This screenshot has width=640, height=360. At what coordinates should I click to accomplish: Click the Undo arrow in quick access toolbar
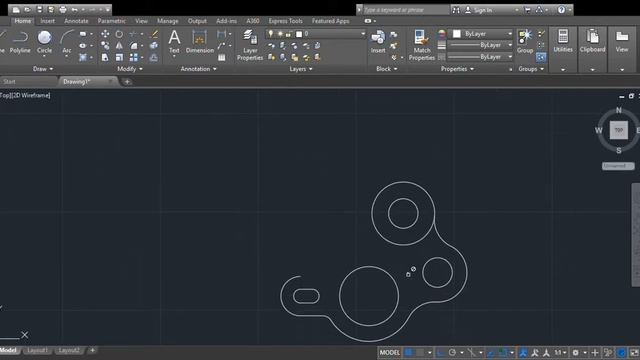click(x=74, y=9)
